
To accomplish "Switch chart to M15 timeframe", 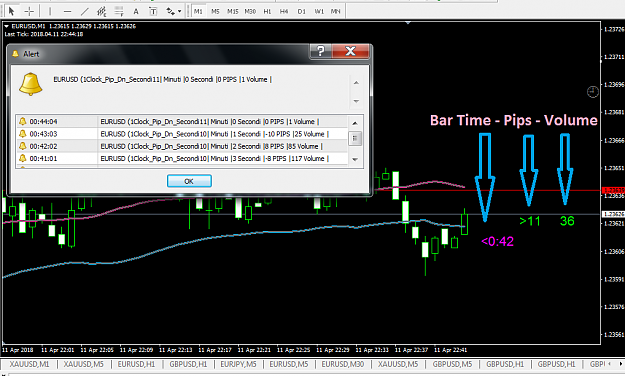I will (233, 12).
